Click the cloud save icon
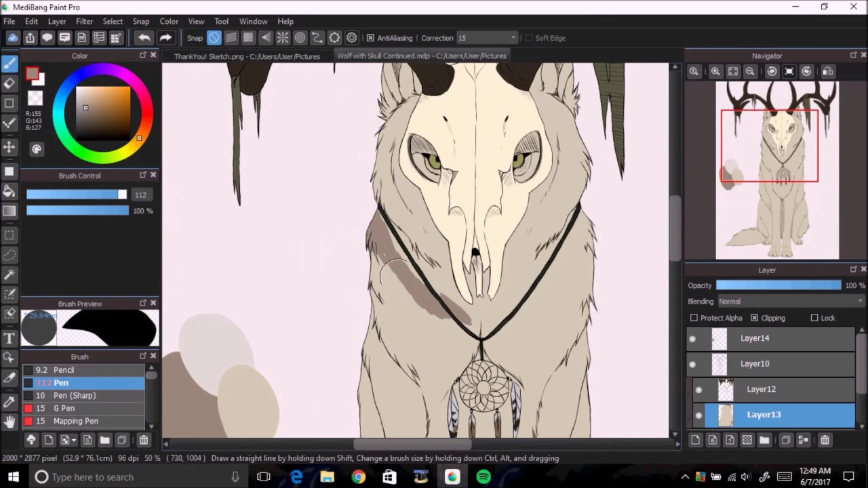868x488 pixels. (x=13, y=38)
